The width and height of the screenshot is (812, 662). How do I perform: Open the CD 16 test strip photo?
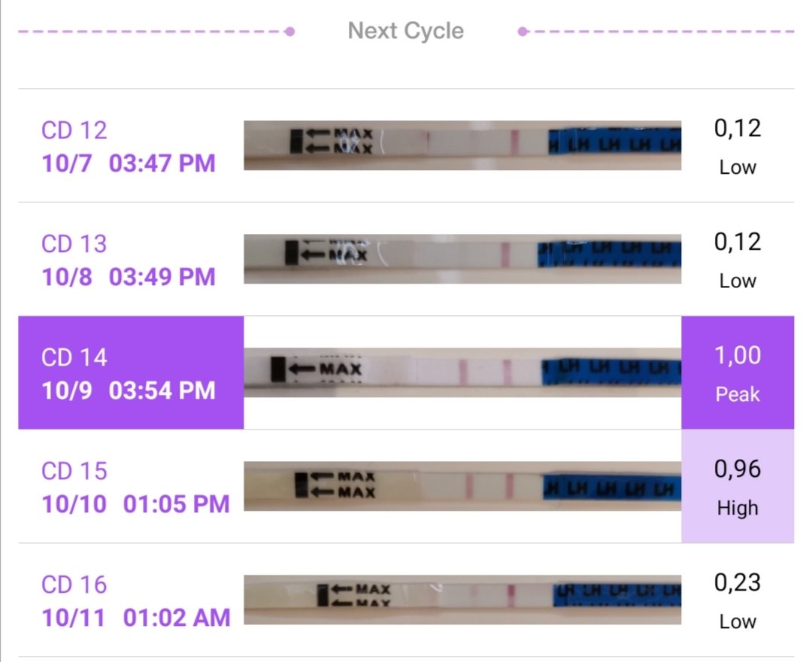click(x=462, y=600)
